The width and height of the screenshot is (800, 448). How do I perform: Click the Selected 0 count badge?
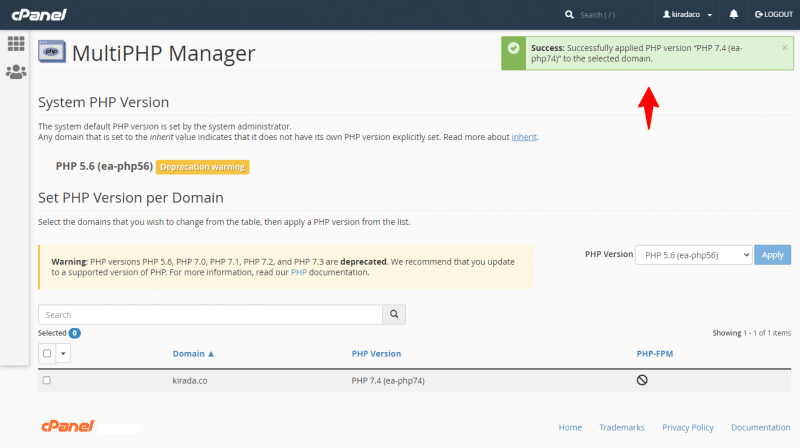click(74, 333)
